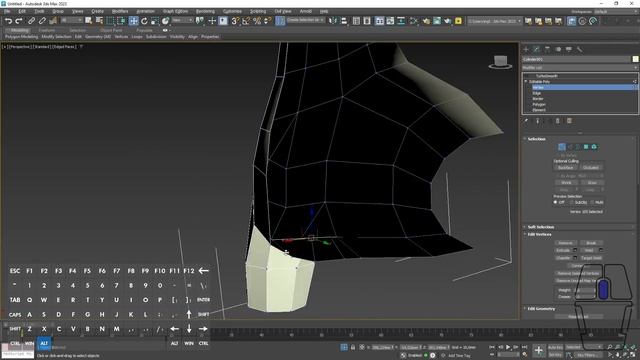Open the Modifiers menu
The image size is (640, 360).
120,11
